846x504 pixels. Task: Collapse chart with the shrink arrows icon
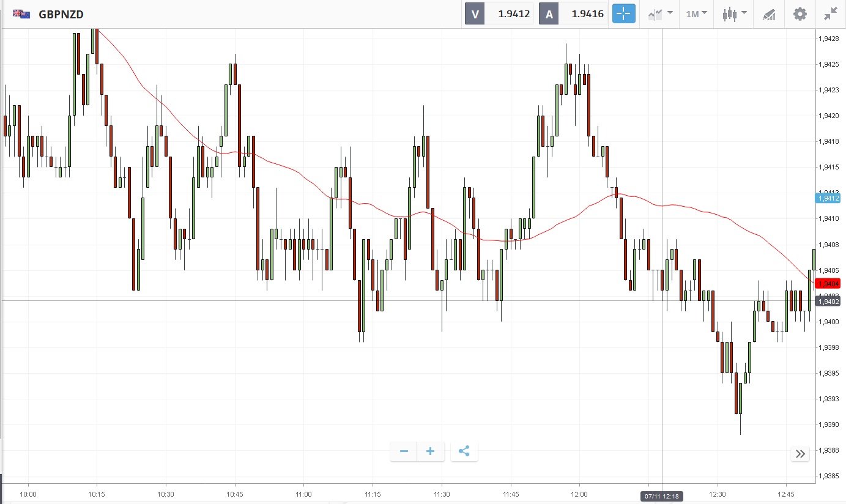pyautogui.click(x=830, y=13)
